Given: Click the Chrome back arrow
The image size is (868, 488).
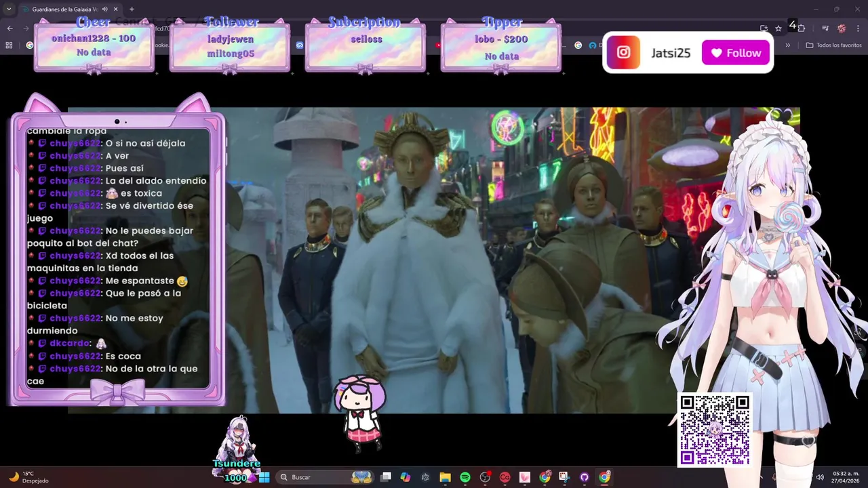Looking at the screenshot, I should 9,28.
